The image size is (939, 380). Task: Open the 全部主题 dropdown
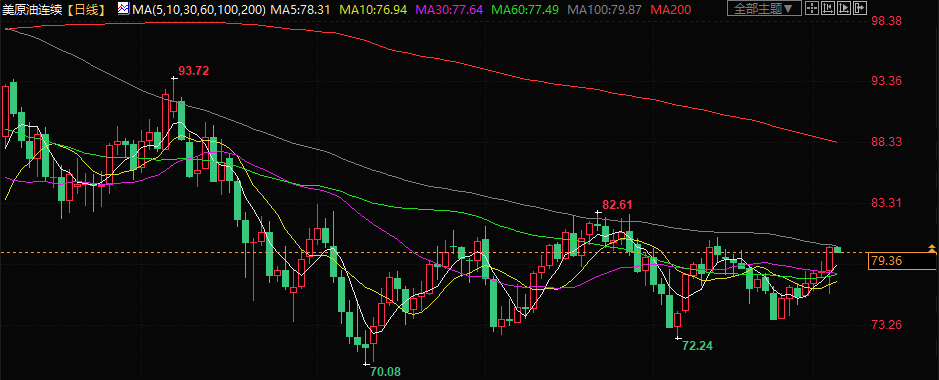(764, 8)
